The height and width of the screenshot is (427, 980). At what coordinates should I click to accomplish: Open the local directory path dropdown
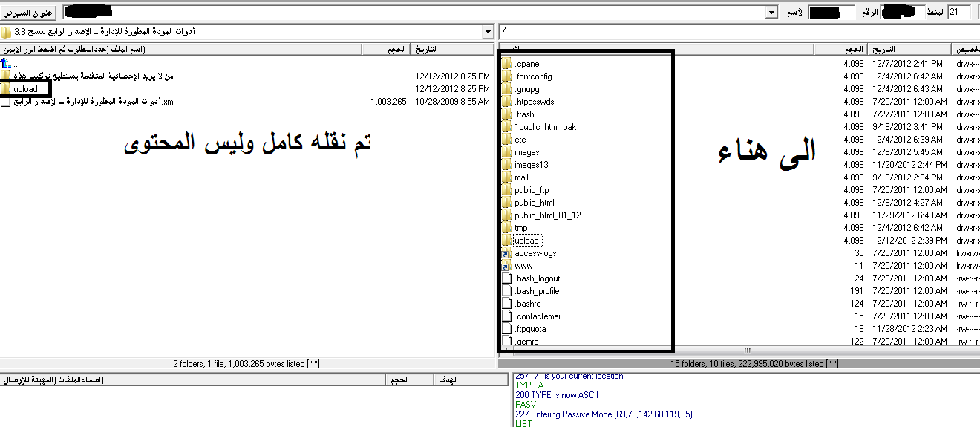[x=488, y=32]
